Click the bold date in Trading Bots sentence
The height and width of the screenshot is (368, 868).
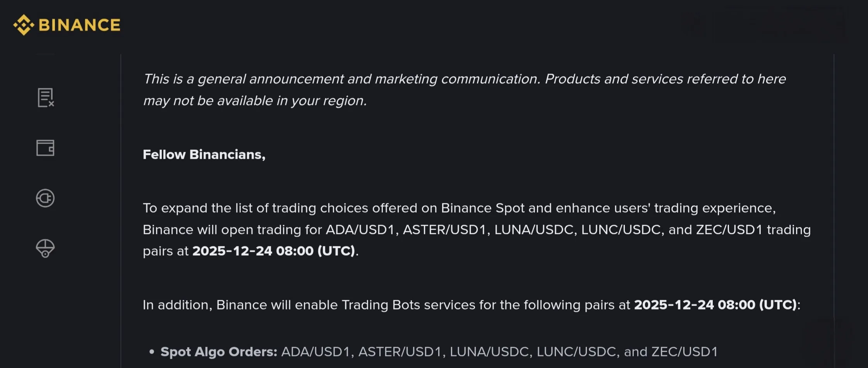(715, 305)
